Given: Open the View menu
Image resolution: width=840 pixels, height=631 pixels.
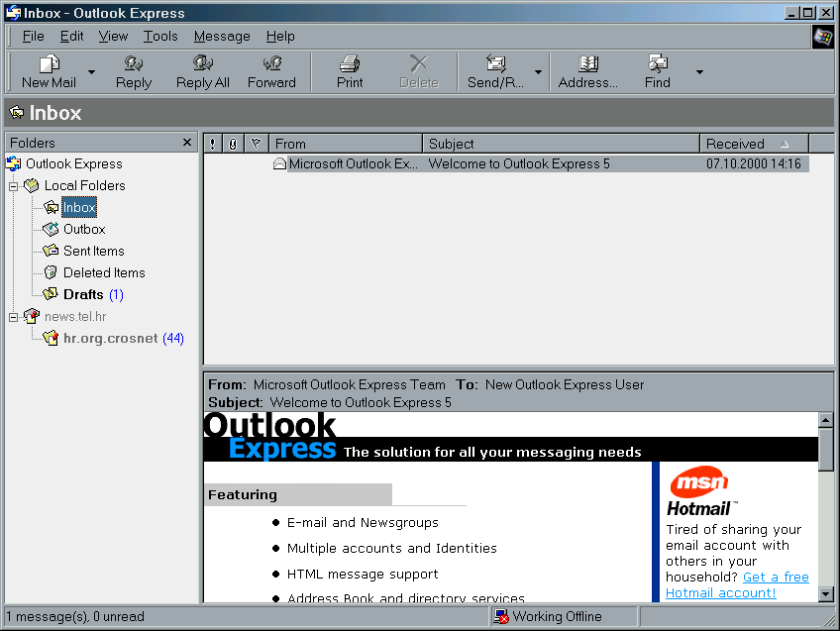Looking at the screenshot, I should pos(113,37).
